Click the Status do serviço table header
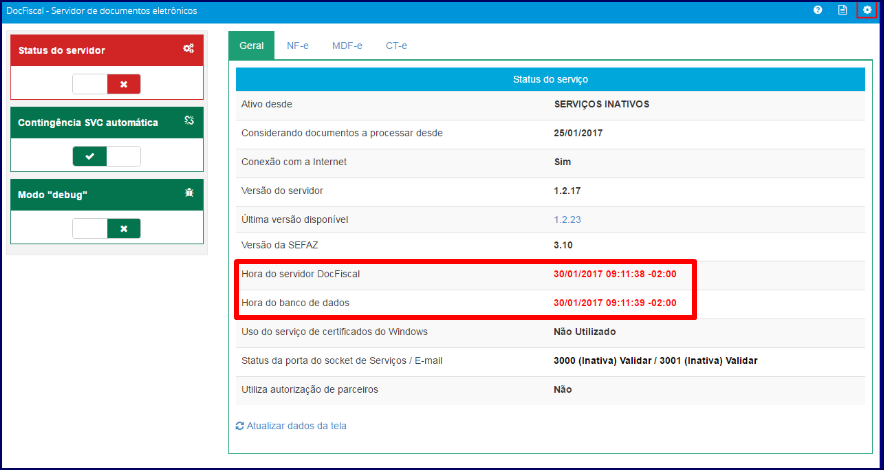884x470 pixels. pos(550,79)
